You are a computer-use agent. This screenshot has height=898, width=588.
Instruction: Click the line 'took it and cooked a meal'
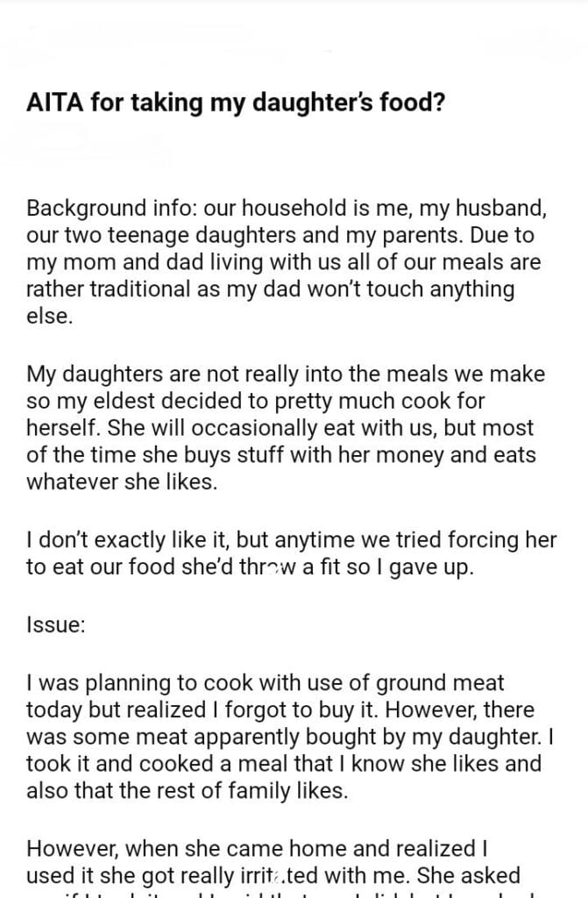(284, 763)
